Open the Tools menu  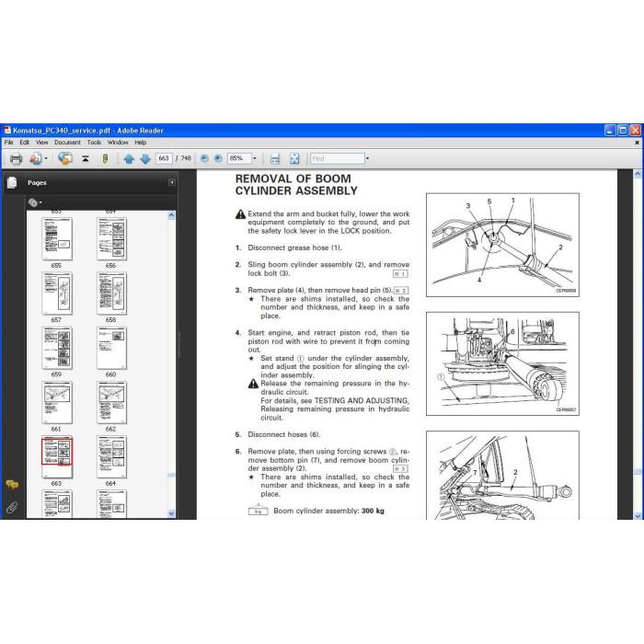pyautogui.click(x=94, y=142)
